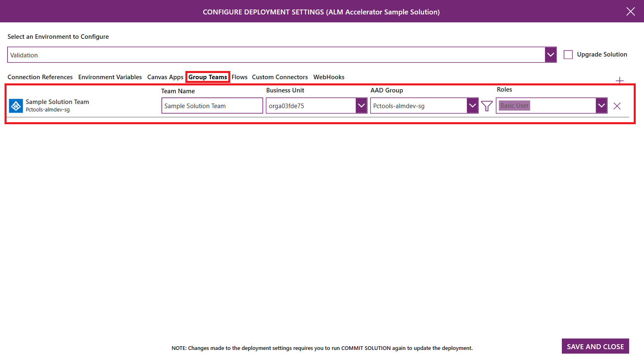Click the Pctools-almdev-sg subtitle under team name
Viewport: 644px width, 364px height.
pyautogui.click(x=47, y=110)
